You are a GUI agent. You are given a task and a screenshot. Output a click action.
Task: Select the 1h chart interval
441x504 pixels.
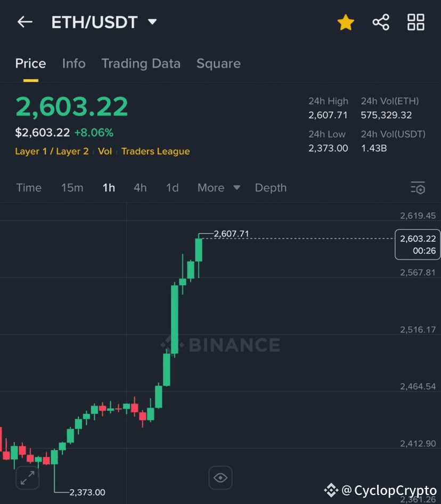[109, 188]
